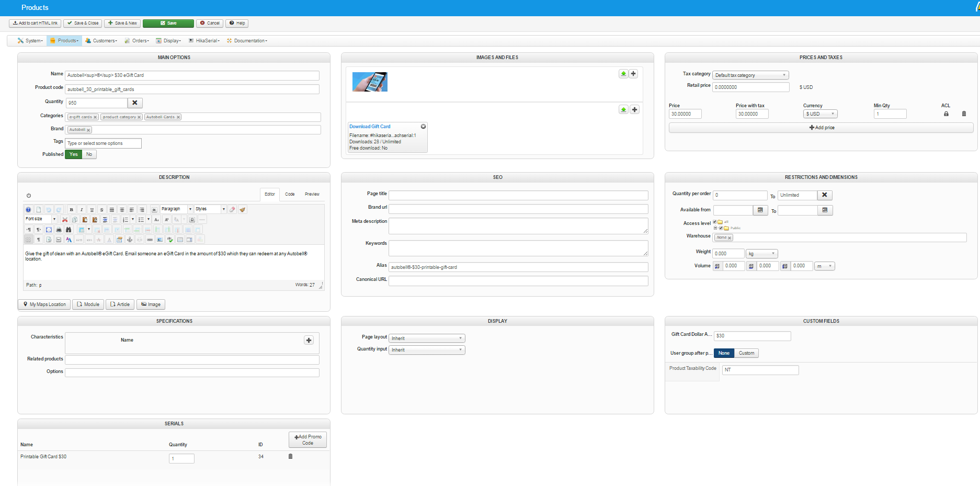The width and height of the screenshot is (980, 486).
Task: Toggle the editor power button
Action: pos(29,196)
